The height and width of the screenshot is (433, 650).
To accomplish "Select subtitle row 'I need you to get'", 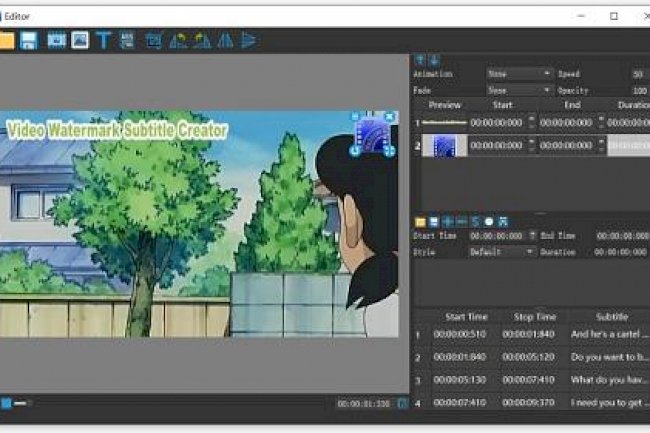I will click(532, 402).
